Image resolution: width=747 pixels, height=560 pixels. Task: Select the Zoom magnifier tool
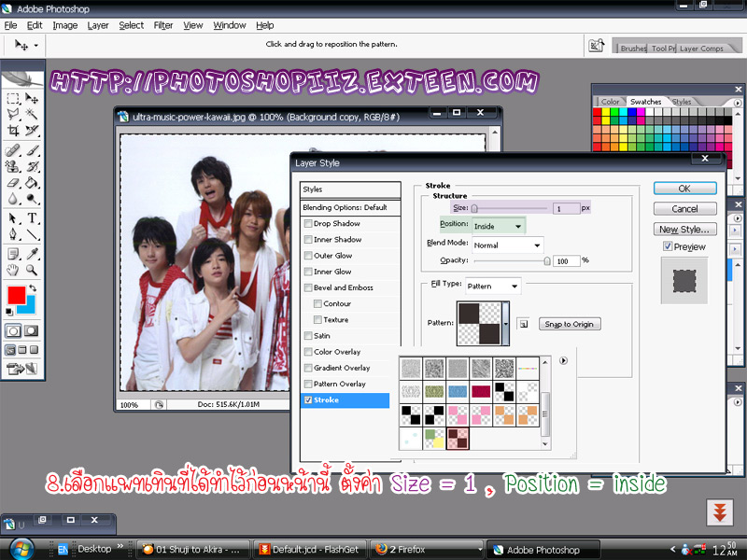33,270
